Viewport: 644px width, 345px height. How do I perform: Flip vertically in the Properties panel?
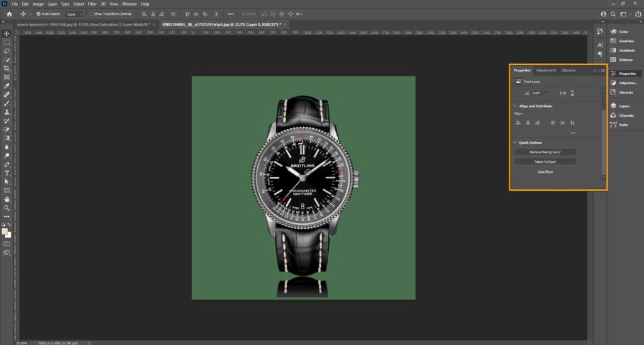572,93
